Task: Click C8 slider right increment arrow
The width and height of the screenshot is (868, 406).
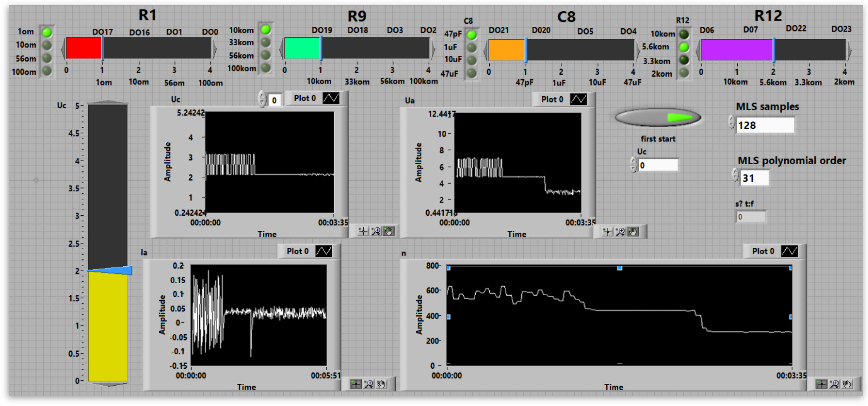Action: tap(638, 51)
